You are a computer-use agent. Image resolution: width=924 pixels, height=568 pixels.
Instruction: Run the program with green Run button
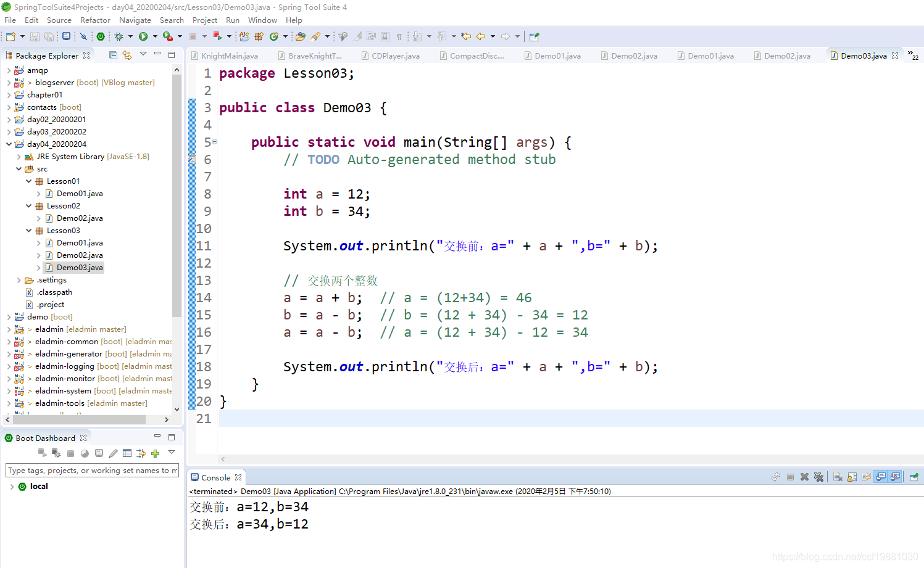pyautogui.click(x=143, y=36)
